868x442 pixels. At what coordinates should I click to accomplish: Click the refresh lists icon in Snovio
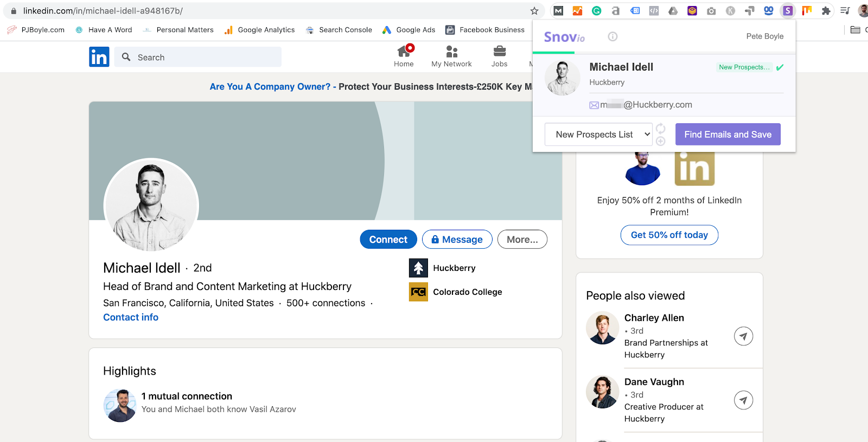[660, 128]
